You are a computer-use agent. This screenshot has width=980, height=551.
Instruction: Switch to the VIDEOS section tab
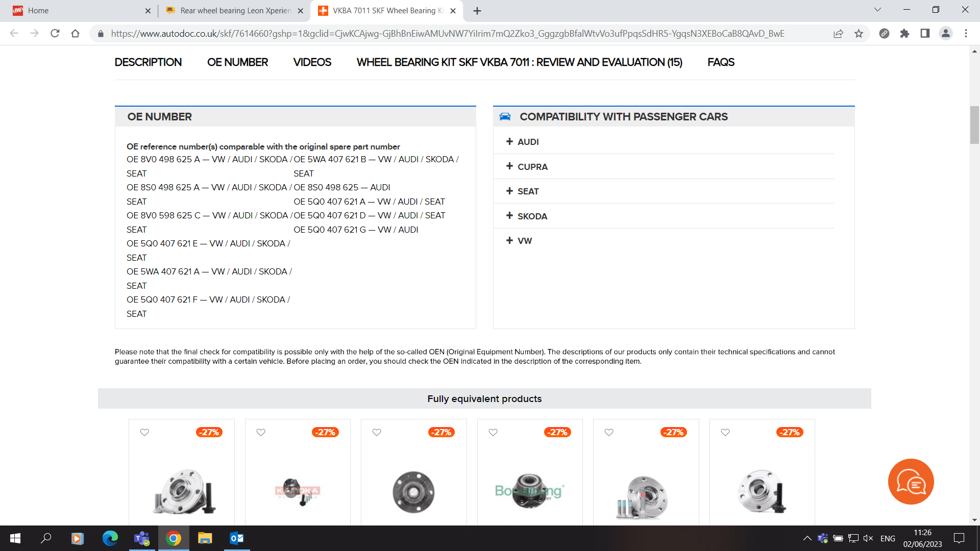[x=312, y=62]
